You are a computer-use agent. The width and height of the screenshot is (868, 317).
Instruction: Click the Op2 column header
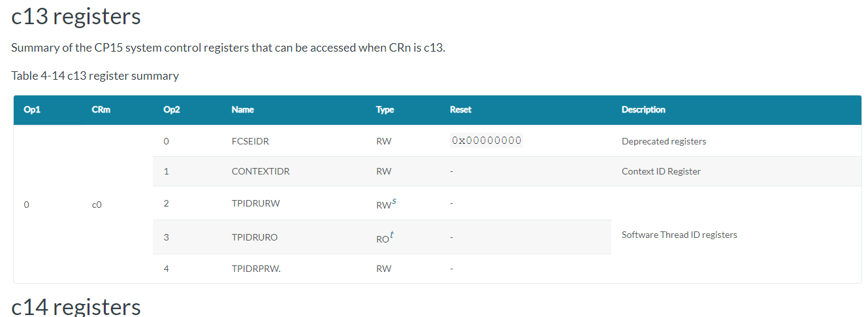coord(171,110)
